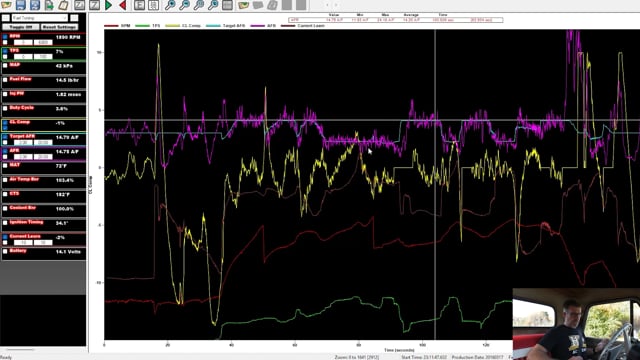This screenshot has height=360, width=640.
Task: Click the second magnifier zoom icon
Action: [184, 5]
